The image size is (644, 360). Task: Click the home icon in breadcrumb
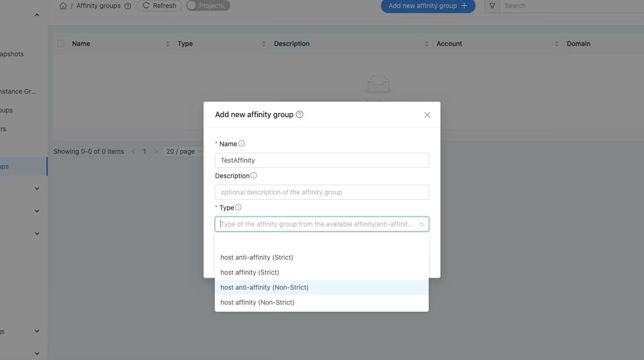coord(63,6)
